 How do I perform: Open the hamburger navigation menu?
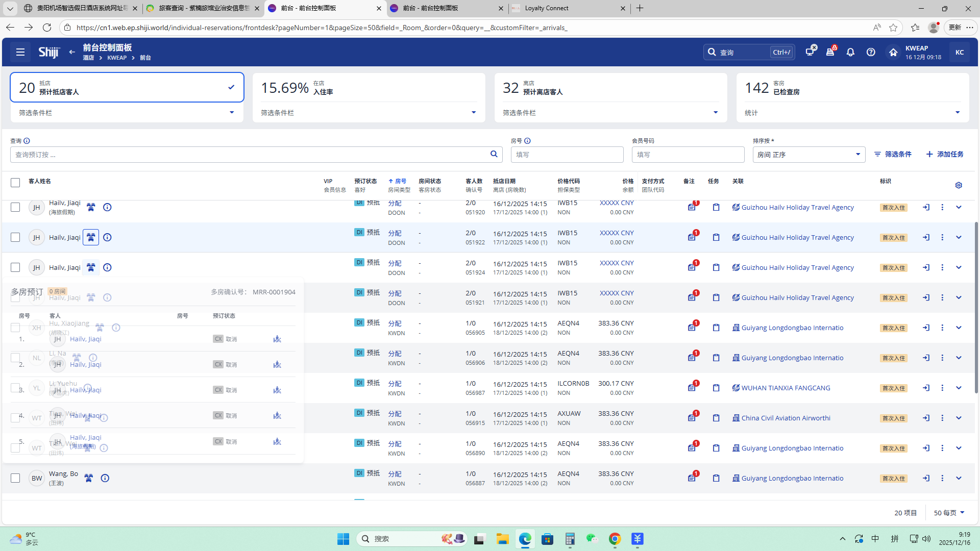click(x=20, y=52)
